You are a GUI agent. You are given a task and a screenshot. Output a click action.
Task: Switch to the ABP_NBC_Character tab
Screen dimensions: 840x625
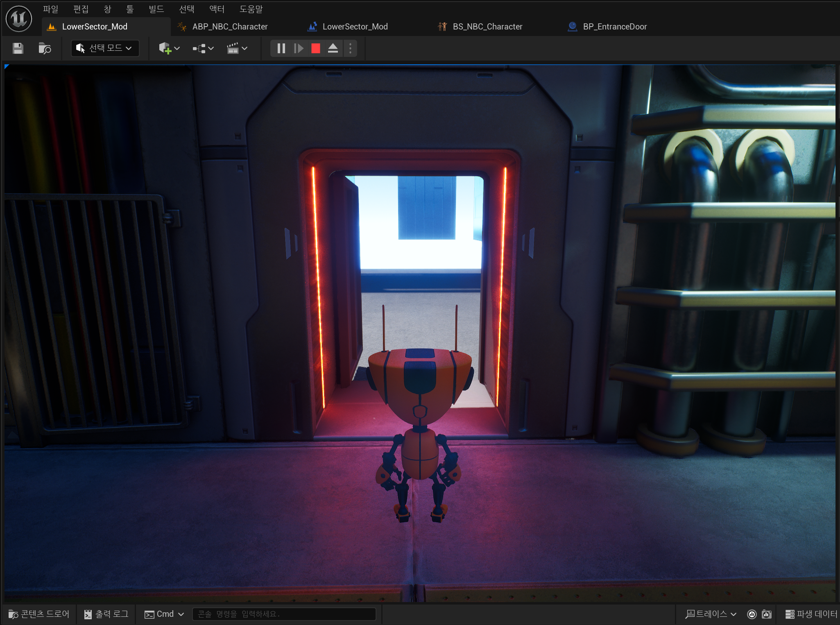[229, 27]
